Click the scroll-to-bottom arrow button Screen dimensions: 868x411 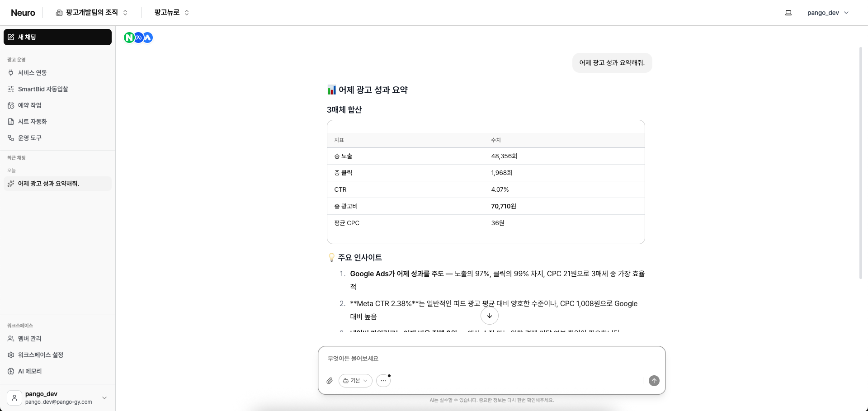click(x=490, y=316)
